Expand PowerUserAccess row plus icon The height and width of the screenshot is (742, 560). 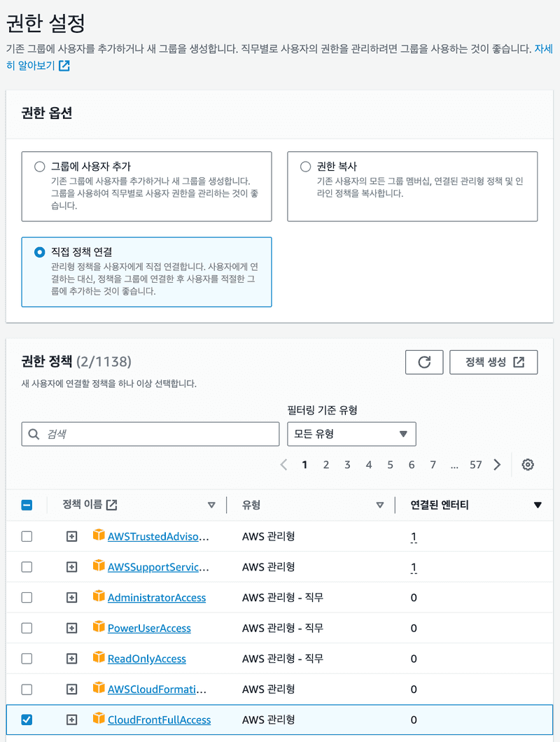point(71,628)
